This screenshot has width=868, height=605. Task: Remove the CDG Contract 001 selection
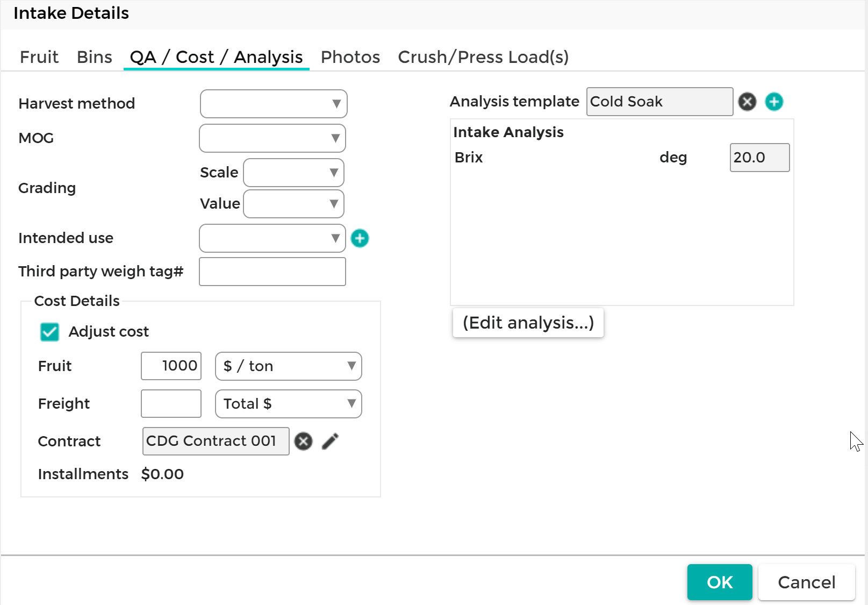pos(303,442)
